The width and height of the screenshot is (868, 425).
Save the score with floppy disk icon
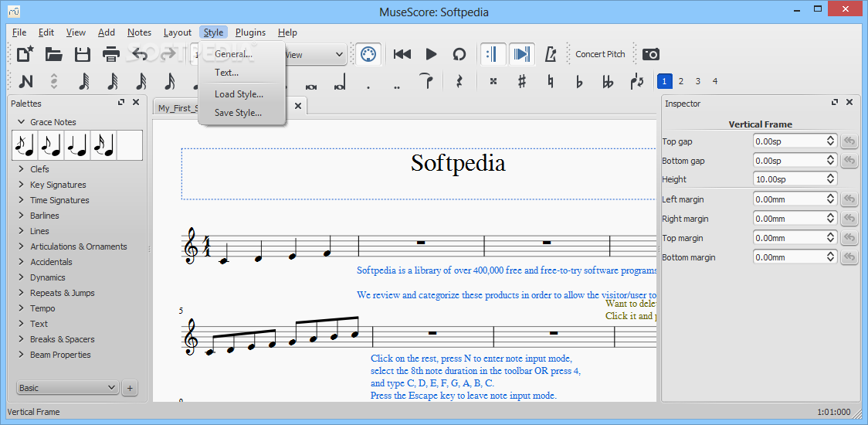(83, 54)
